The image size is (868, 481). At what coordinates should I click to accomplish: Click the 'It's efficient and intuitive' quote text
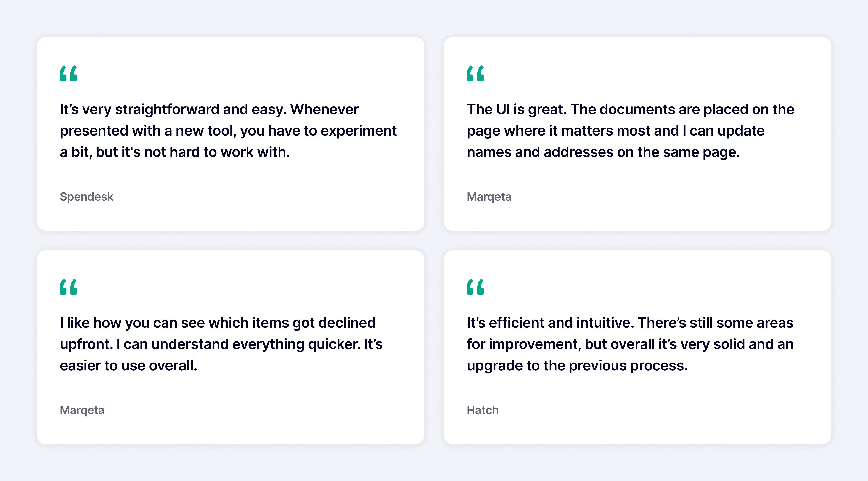[630, 344]
